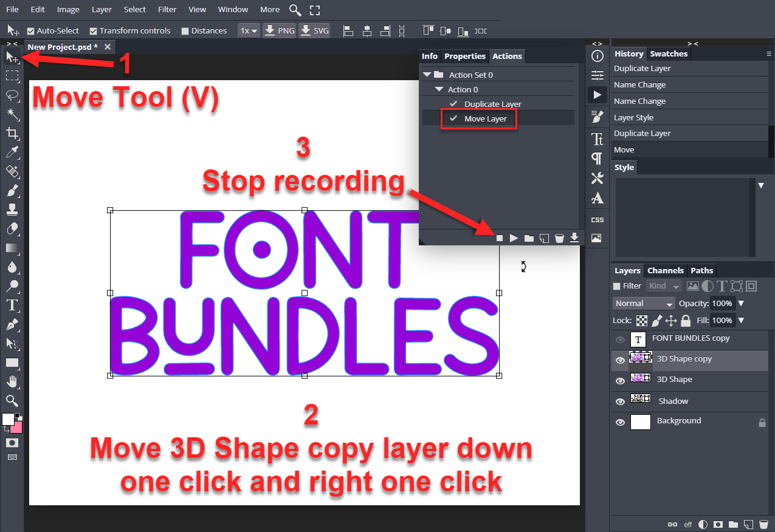Open the History panel menu
Viewport: 775px width, 532px height.
[768, 54]
